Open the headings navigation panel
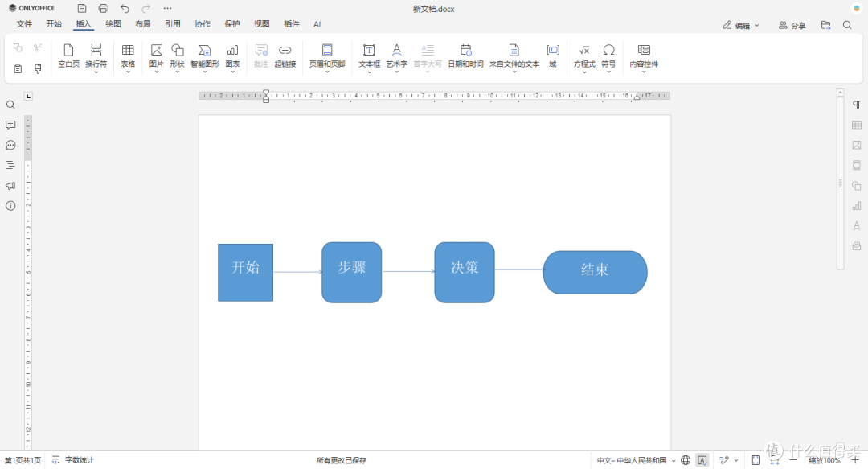Screen dimensions: 868x469 tap(10, 165)
